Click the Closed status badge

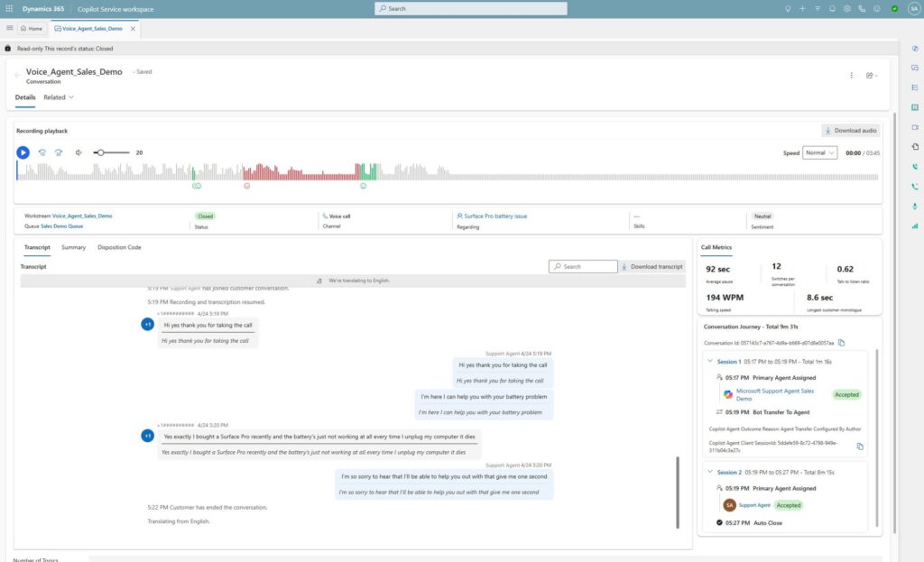click(x=205, y=217)
